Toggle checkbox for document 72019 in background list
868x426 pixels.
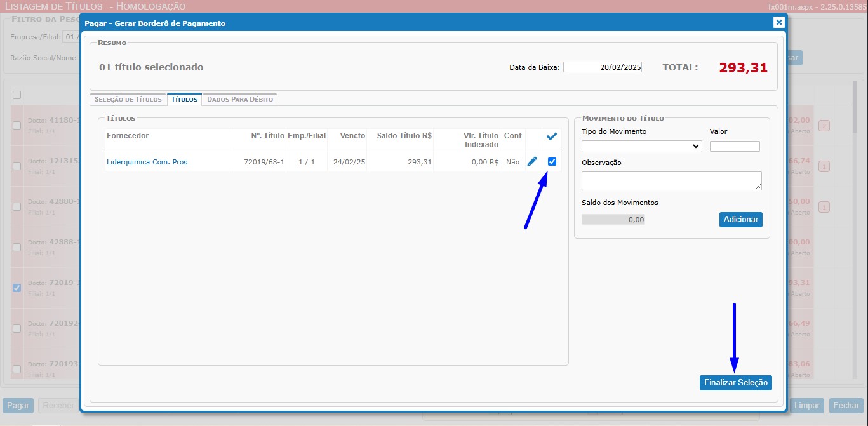click(x=17, y=288)
